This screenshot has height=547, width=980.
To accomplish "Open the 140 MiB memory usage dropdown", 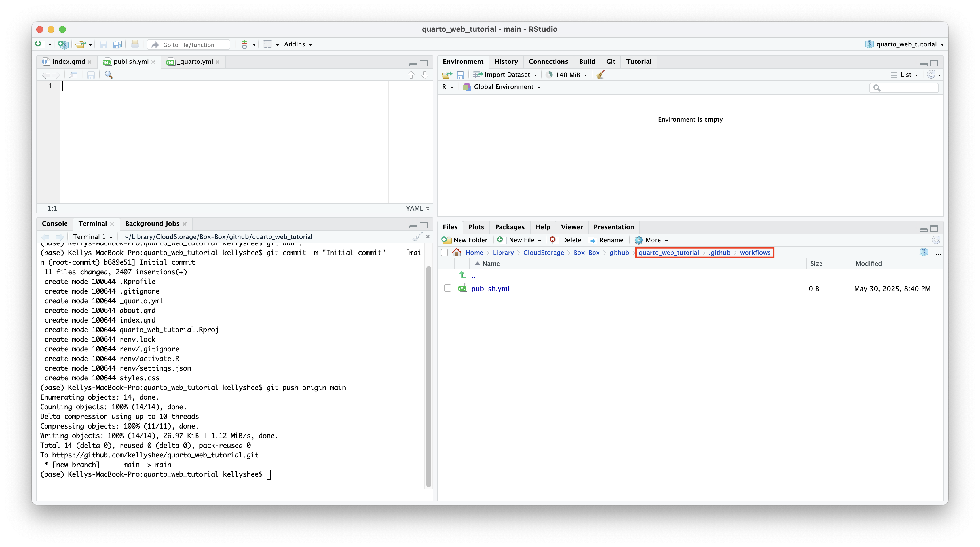I will click(567, 75).
